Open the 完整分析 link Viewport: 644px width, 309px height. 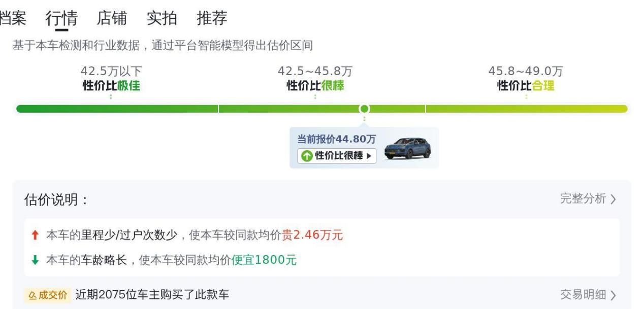[583, 199]
